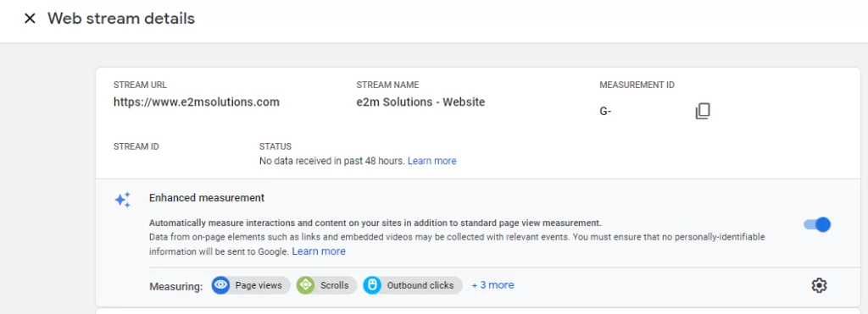
Task: Expand the '+ 3 more' measured events
Action: tap(492, 285)
